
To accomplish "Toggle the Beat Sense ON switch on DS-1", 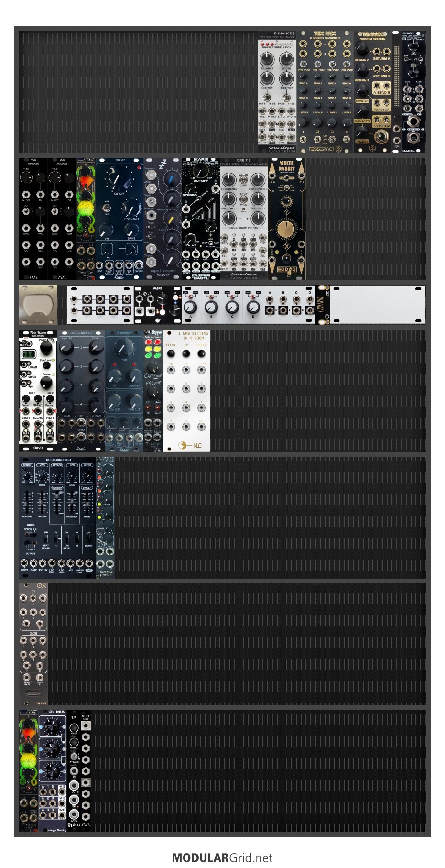I will (x=46, y=538).
